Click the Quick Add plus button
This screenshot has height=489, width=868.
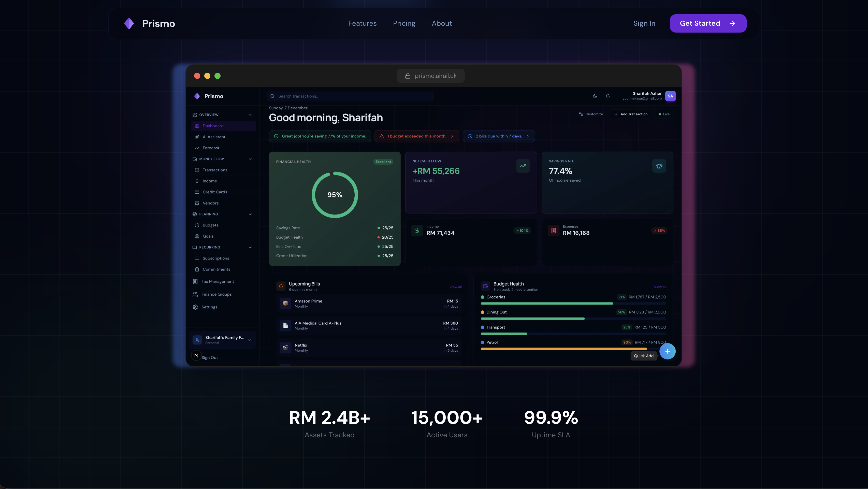tap(667, 352)
